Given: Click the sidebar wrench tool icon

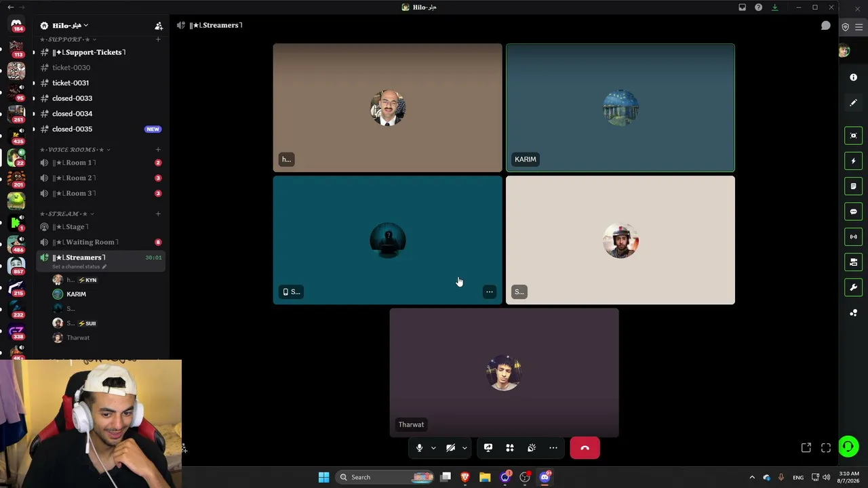Looking at the screenshot, I should click(x=853, y=287).
